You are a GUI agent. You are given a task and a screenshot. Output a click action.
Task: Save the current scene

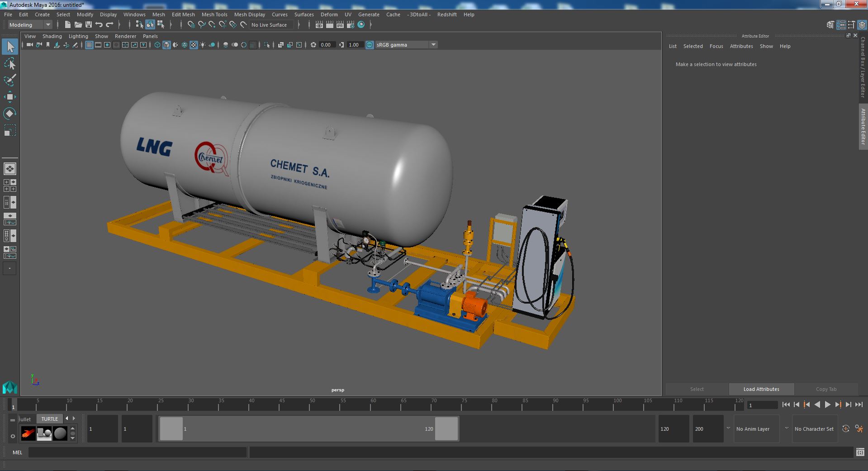coord(89,25)
